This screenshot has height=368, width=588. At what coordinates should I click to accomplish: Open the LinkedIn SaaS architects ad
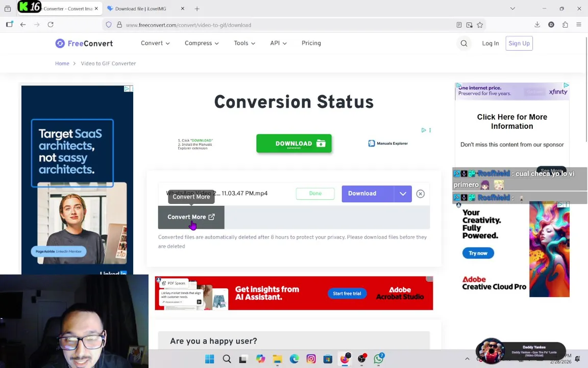(x=77, y=180)
